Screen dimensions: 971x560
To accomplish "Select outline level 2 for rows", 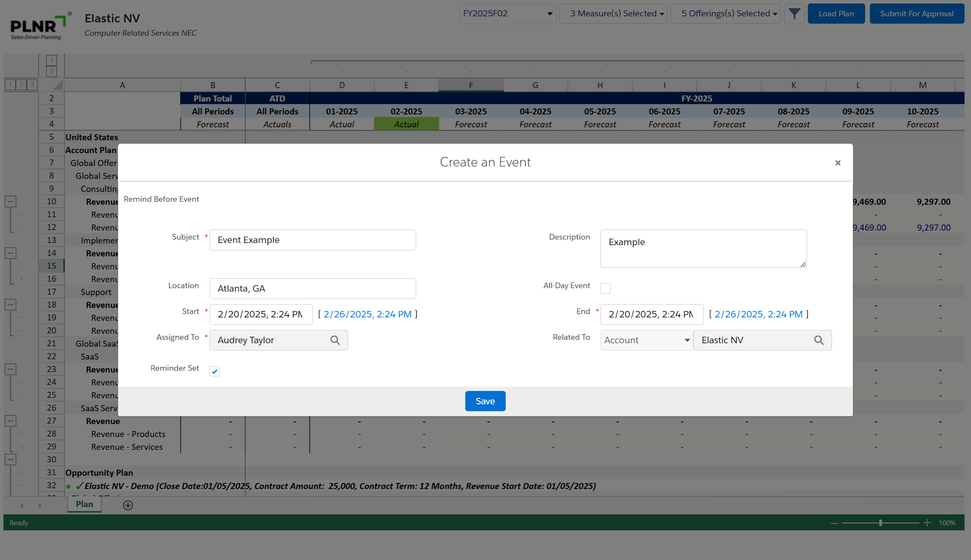I will coord(21,84).
